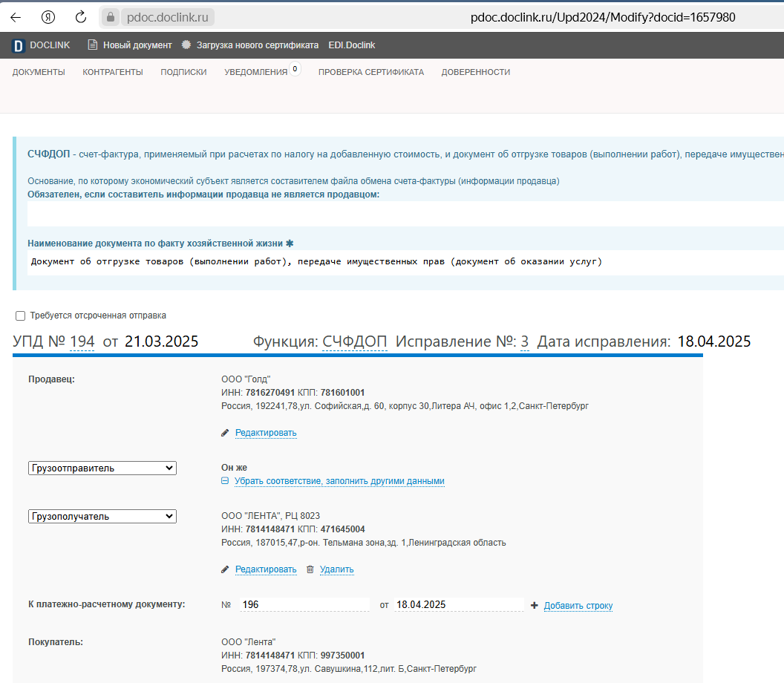Click correction number 3
This screenshot has height=683, width=784.
point(524,341)
